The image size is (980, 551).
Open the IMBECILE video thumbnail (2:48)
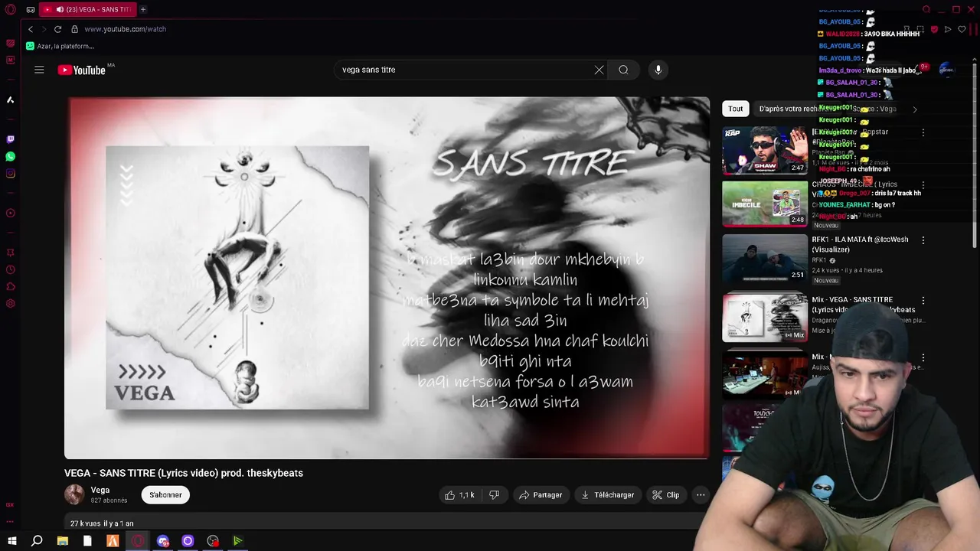pos(765,204)
